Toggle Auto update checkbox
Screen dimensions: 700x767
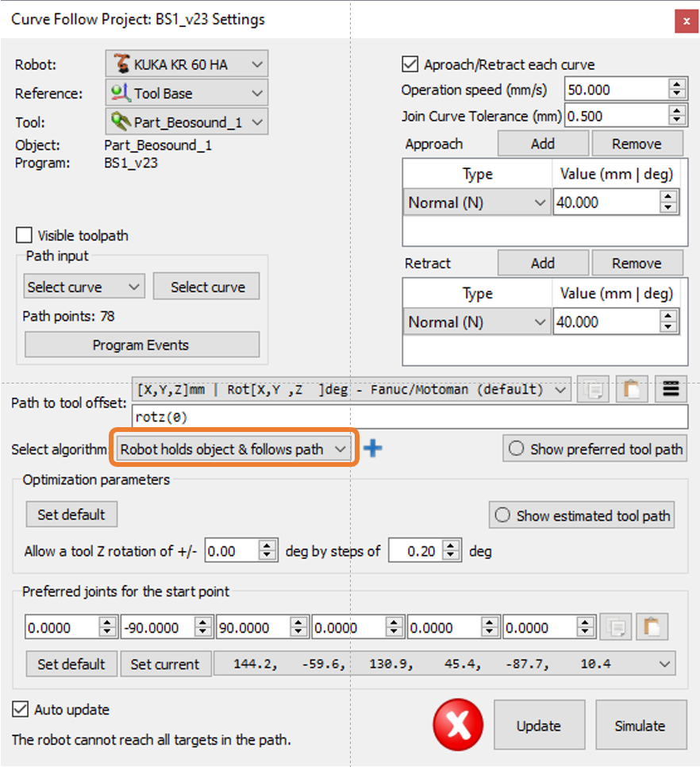pos(20,709)
